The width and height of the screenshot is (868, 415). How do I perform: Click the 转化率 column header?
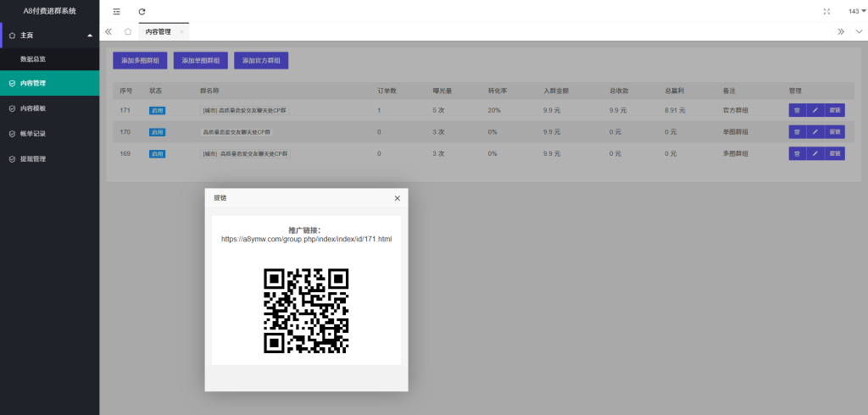[x=498, y=91]
